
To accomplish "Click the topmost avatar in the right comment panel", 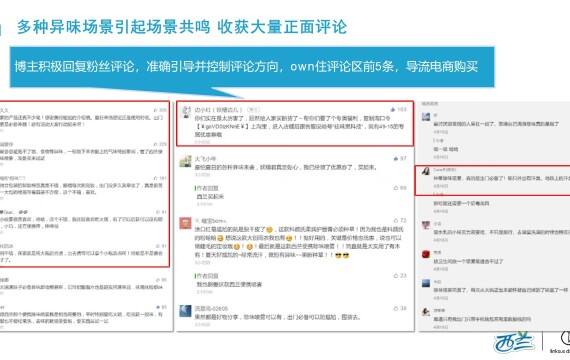I will (x=426, y=117).
